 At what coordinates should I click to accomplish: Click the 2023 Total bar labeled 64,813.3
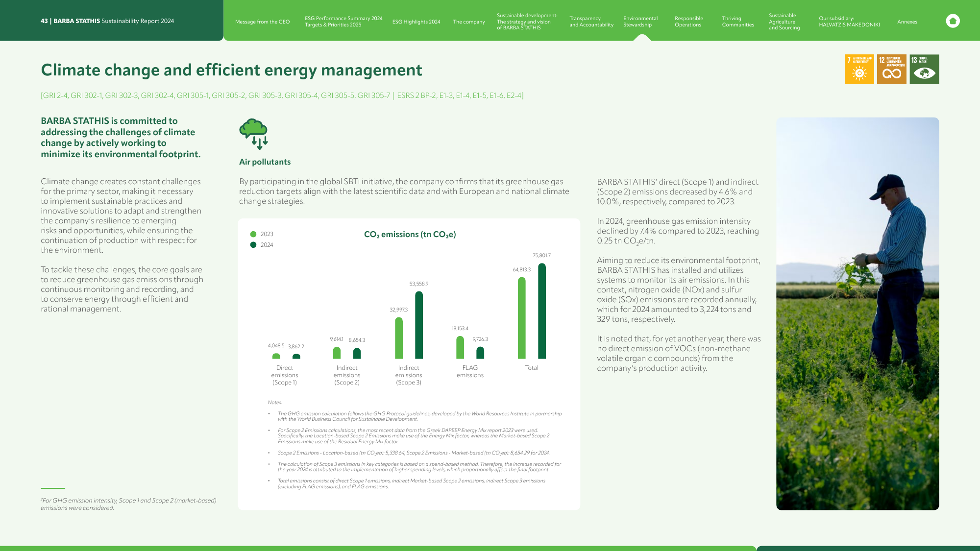522,318
